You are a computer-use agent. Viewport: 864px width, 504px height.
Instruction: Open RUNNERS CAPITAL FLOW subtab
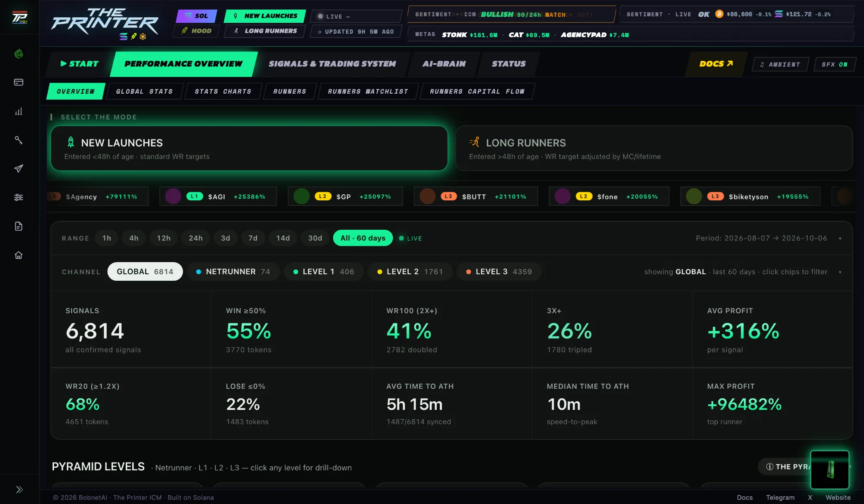[x=477, y=92]
